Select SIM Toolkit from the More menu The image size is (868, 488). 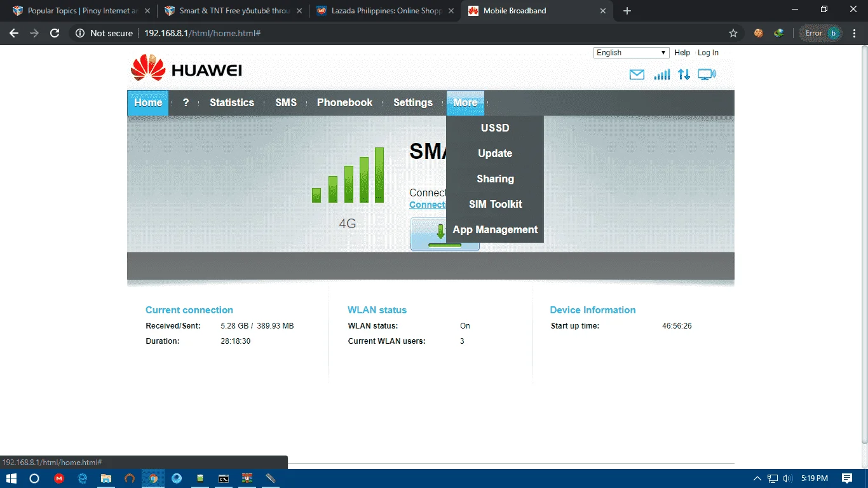495,204
